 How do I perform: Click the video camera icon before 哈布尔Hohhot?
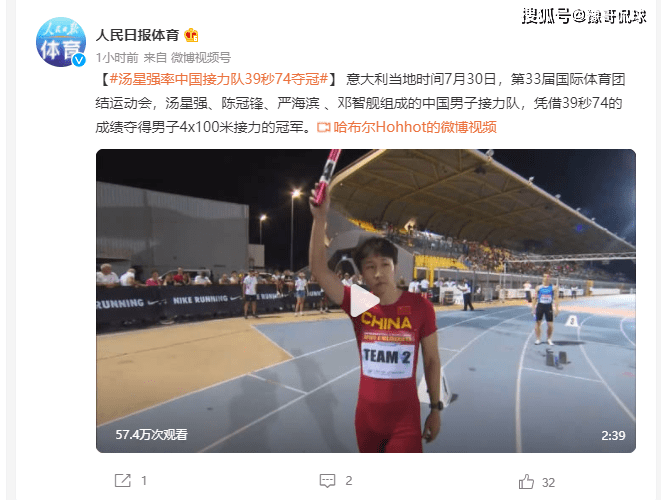coord(323,127)
